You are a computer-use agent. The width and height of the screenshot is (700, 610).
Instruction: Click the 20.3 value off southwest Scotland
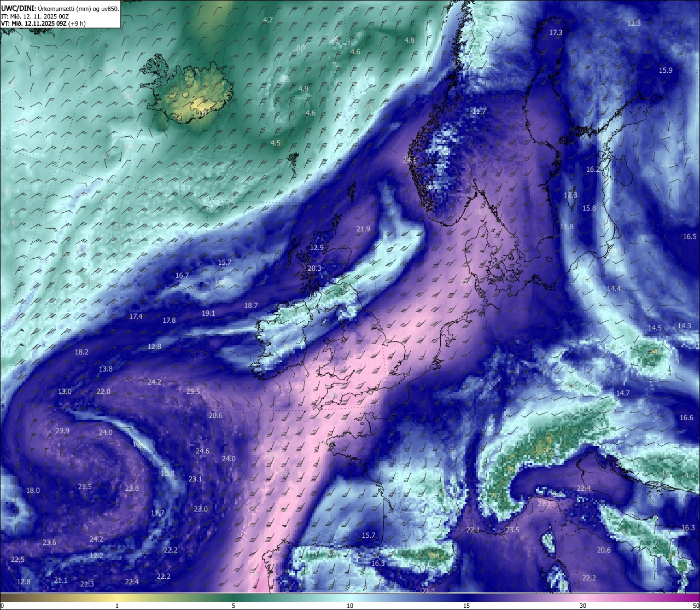[x=314, y=269]
